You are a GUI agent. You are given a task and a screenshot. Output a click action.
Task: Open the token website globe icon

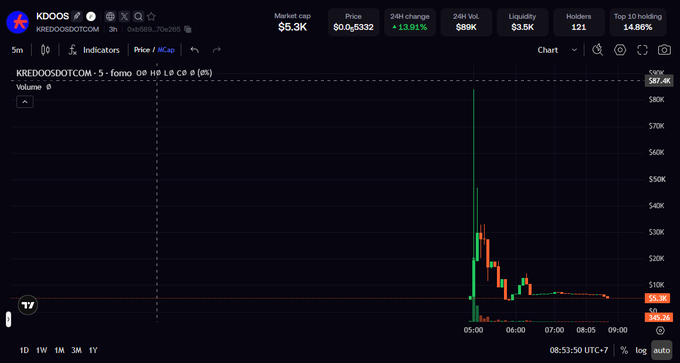(111, 16)
